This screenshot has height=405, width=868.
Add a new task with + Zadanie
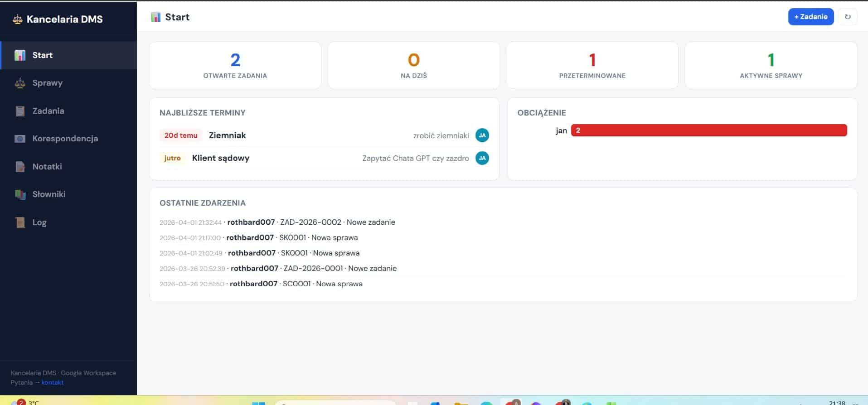coord(810,17)
